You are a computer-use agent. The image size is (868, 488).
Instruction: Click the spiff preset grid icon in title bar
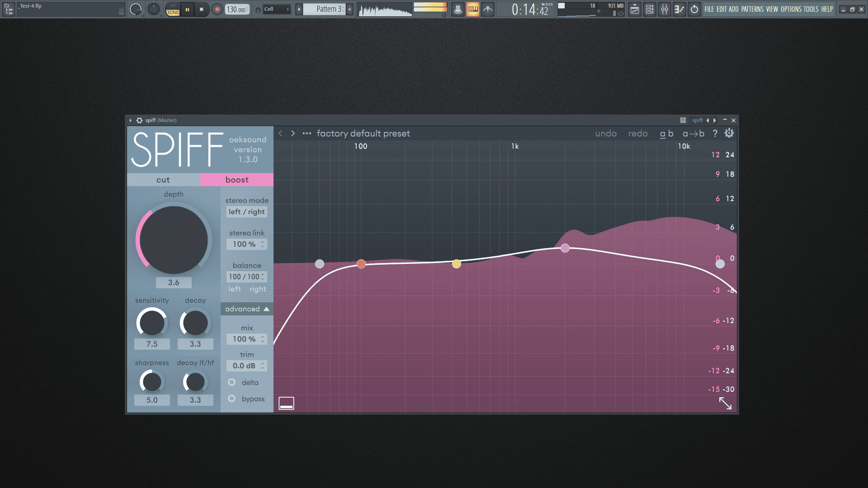click(683, 120)
